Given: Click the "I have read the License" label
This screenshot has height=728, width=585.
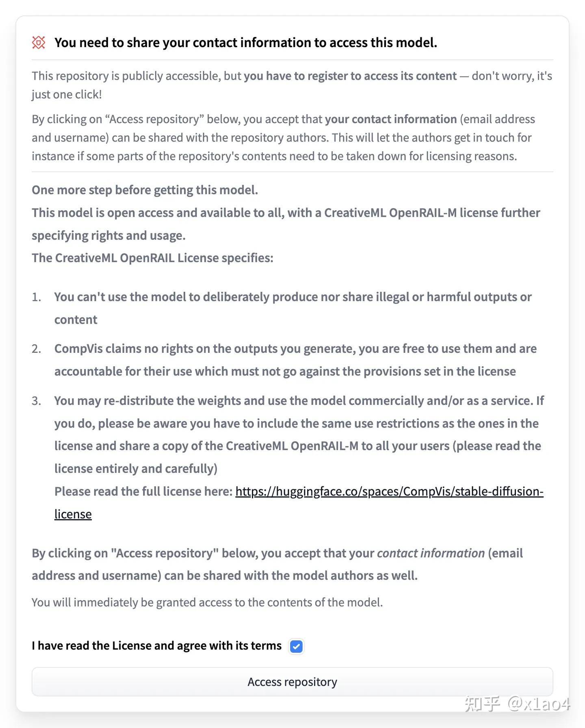Looking at the screenshot, I should 156,645.
